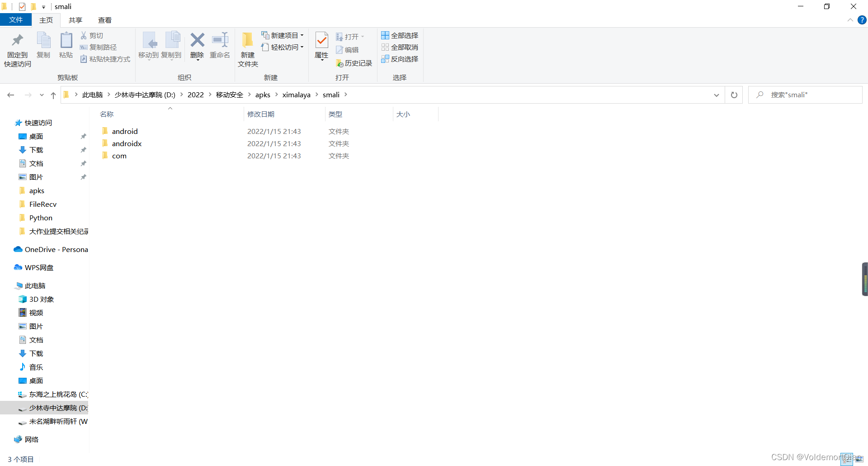Click the Paste (粘贴) ribbon icon

click(x=66, y=40)
